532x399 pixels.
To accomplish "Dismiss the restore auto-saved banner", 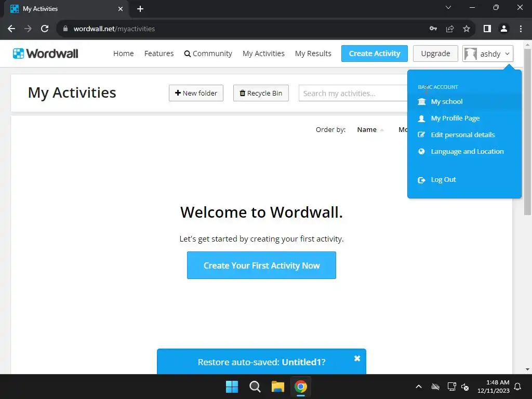I will (357, 358).
